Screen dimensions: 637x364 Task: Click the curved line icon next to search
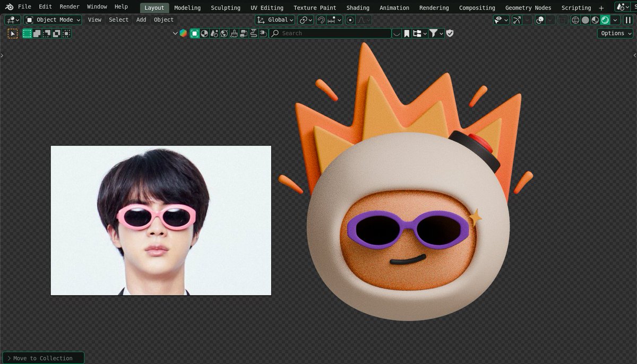click(x=397, y=33)
